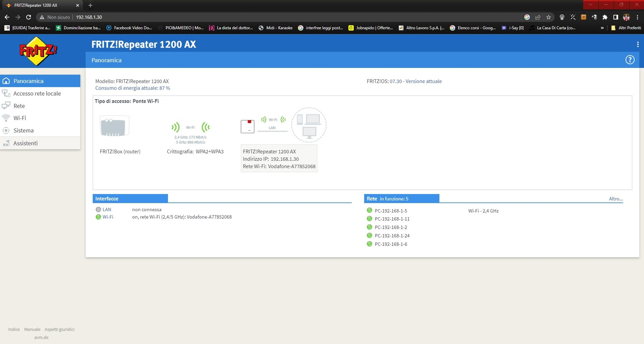Open Aspetti giuridici footer link

click(60, 329)
